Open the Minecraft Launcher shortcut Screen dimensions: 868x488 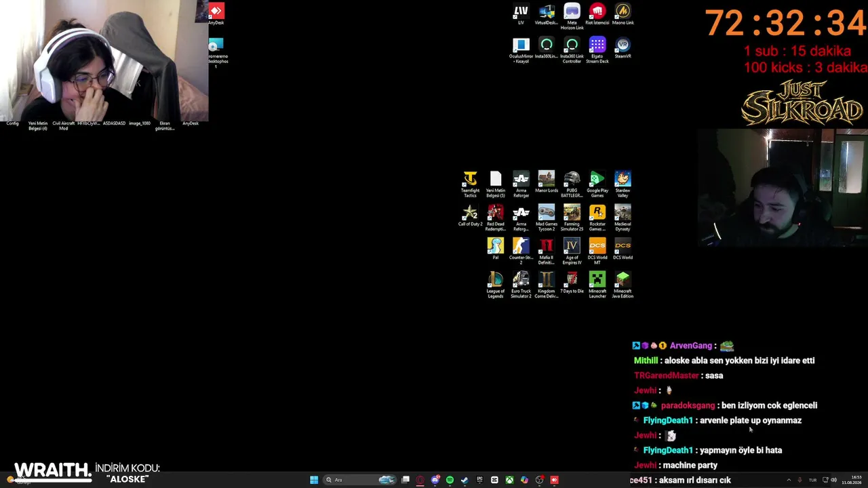pos(597,285)
